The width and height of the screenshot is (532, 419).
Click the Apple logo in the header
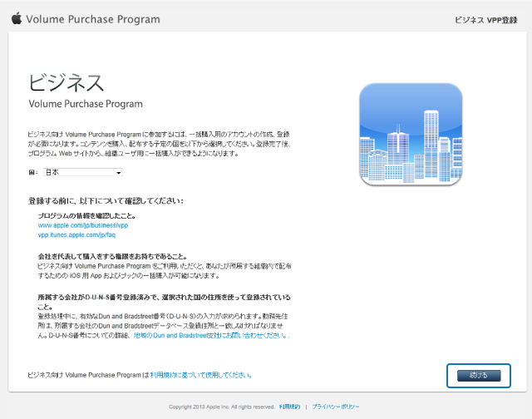[17, 17]
